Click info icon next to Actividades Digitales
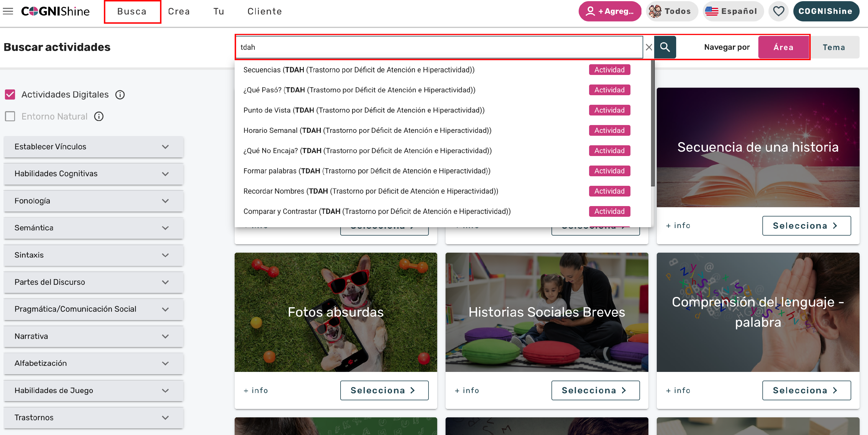Image resolution: width=868 pixels, height=435 pixels. 120,95
